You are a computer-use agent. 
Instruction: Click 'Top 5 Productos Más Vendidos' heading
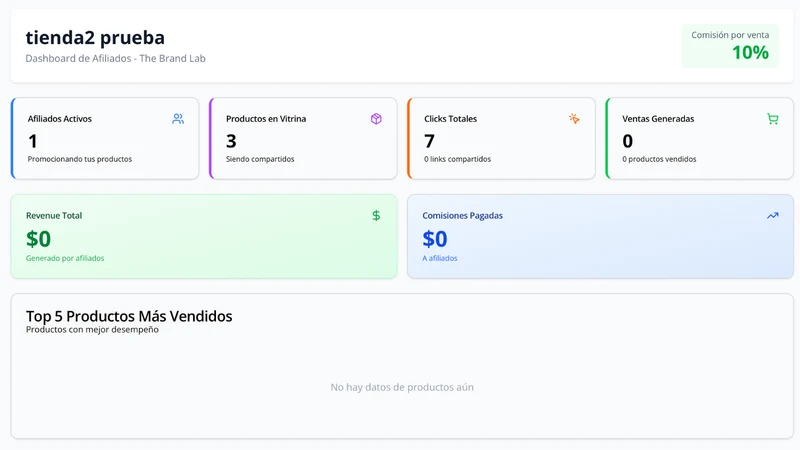129,316
